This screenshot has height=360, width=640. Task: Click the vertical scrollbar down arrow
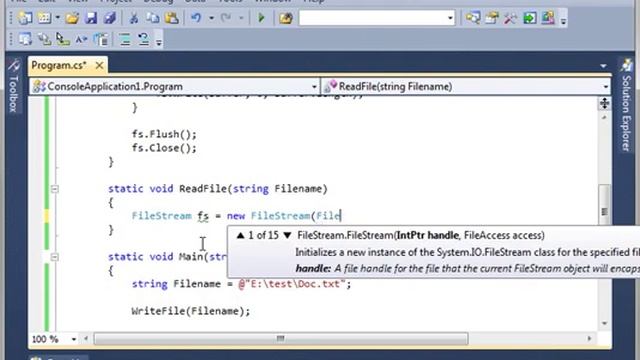coord(604,323)
